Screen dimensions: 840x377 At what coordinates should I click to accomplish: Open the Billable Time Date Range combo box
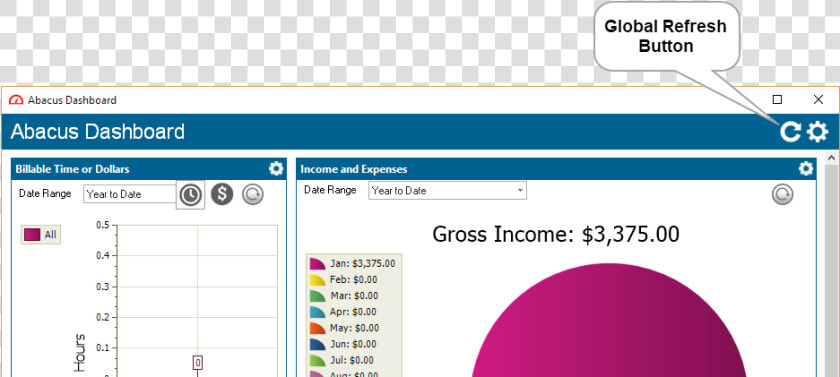point(130,194)
